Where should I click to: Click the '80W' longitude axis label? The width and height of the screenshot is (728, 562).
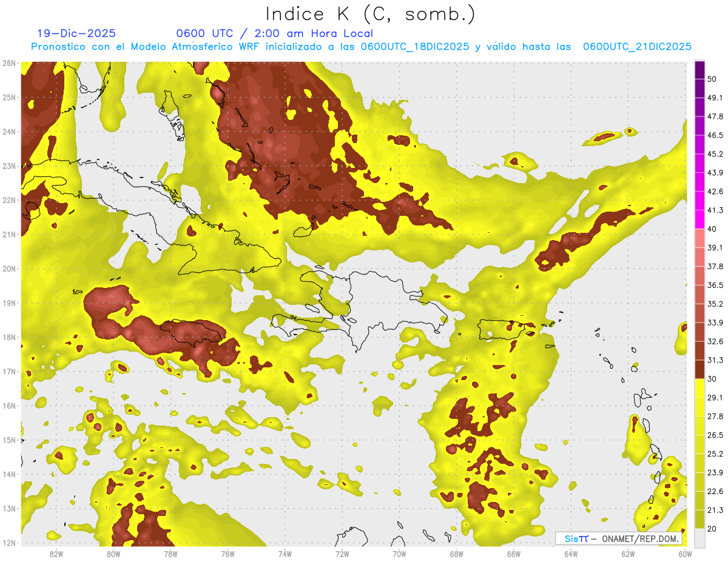113,554
